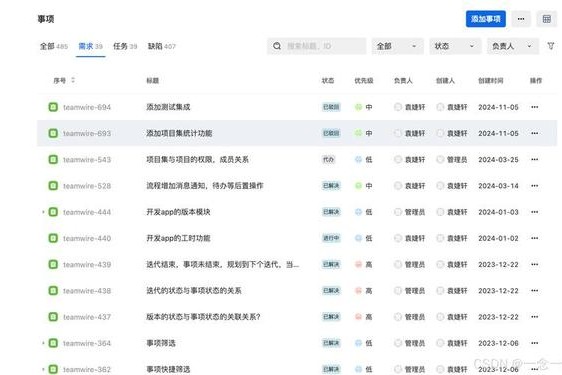
Task: Open advanced filter funnel icon
Action: tap(551, 46)
